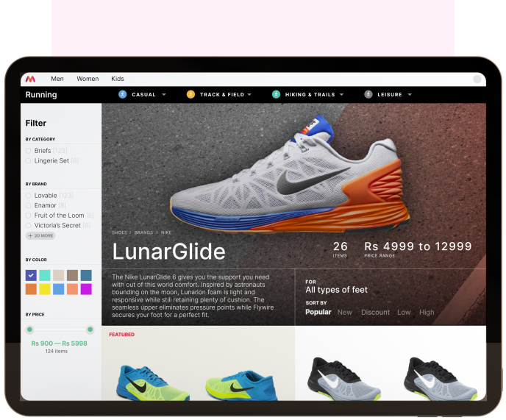Viewport: 506px width, 420px height.
Task: Go to the Kids menu
Action: pos(118,79)
